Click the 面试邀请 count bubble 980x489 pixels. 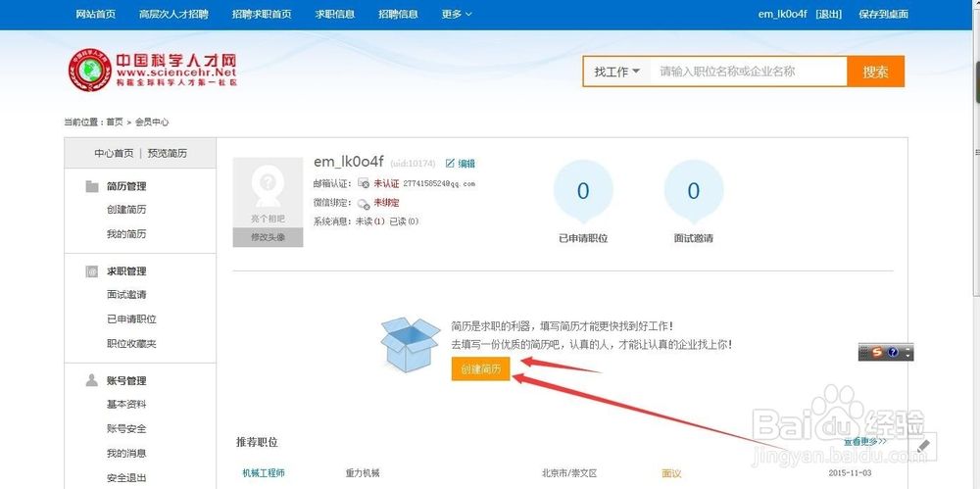tap(694, 191)
